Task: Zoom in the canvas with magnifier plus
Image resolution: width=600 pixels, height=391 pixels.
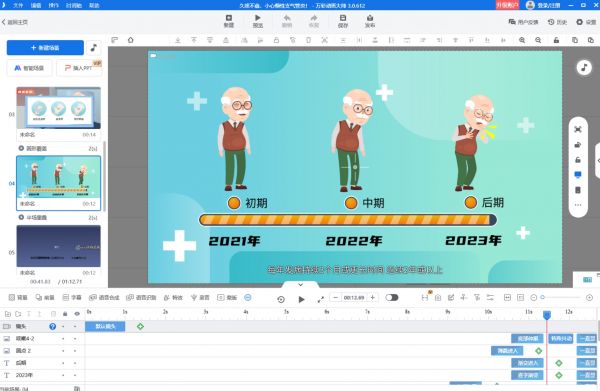Action: tap(522, 40)
